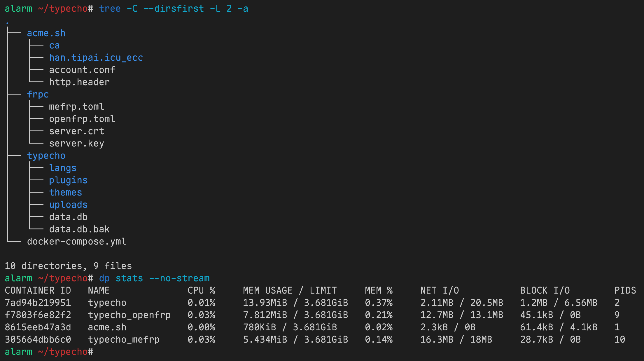The height and width of the screenshot is (361, 644).
Task: Click the account.conf file entry
Action: pyautogui.click(x=82, y=70)
